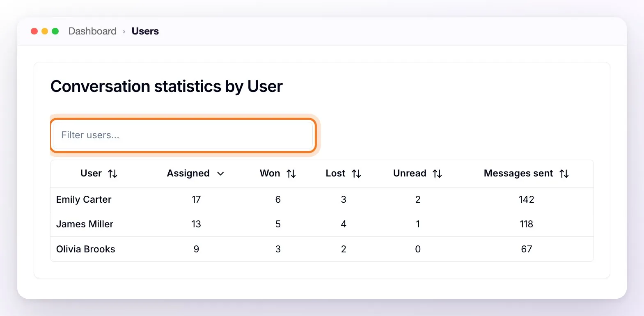Image resolution: width=644 pixels, height=316 pixels.
Task: Sort by Lost column arrows icon
Action: (356, 174)
